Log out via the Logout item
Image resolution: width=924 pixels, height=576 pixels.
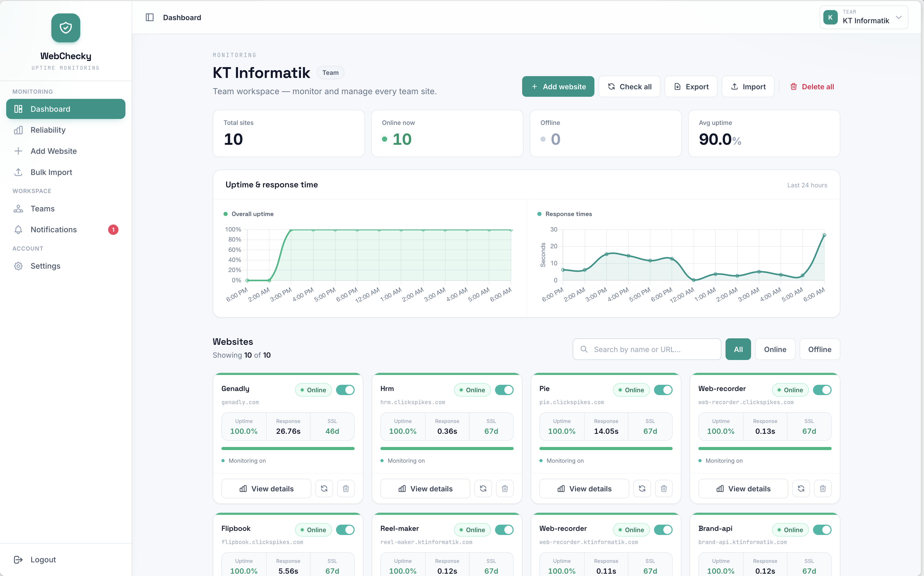66,560
